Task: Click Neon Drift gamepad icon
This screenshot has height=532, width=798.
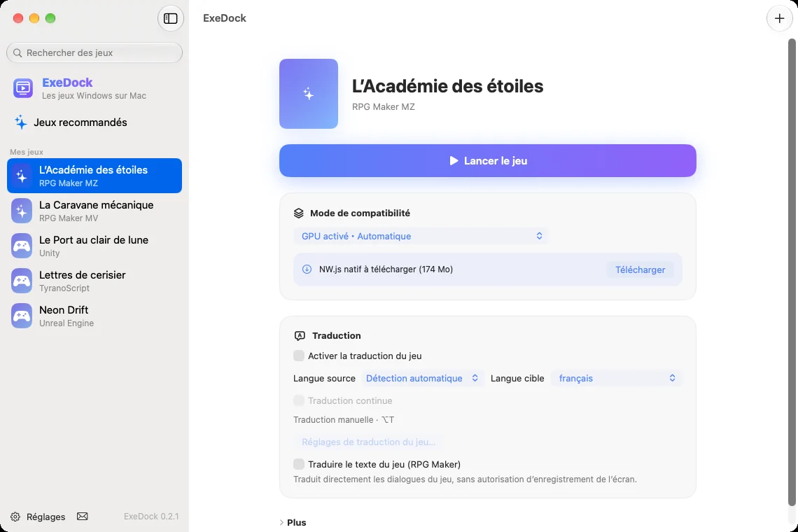Action: pyautogui.click(x=22, y=316)
